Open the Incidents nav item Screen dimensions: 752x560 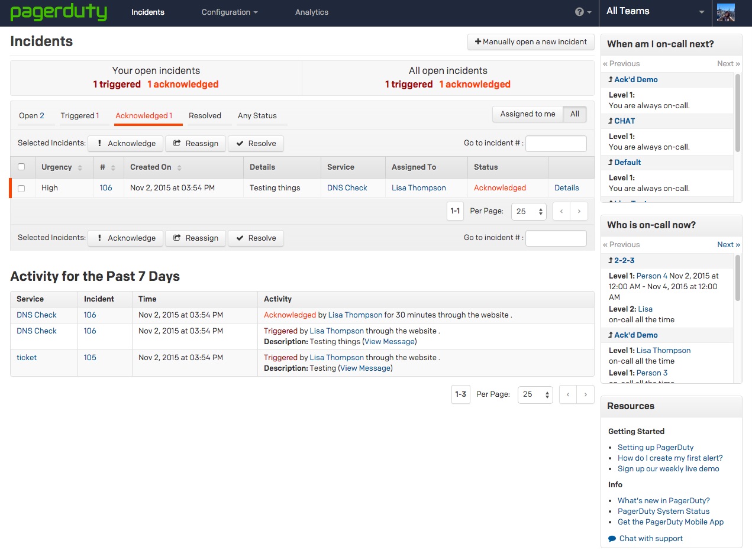click(x=148, y=12)
